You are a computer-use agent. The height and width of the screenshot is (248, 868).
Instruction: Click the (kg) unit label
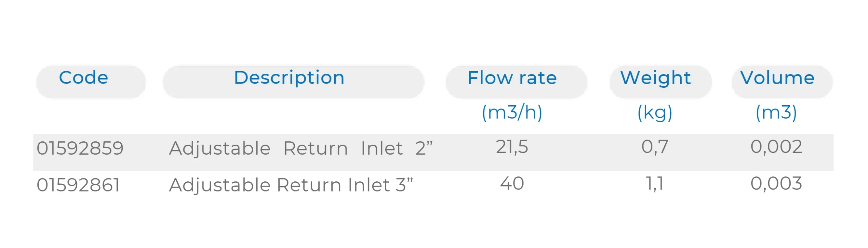tap(655, 113)
